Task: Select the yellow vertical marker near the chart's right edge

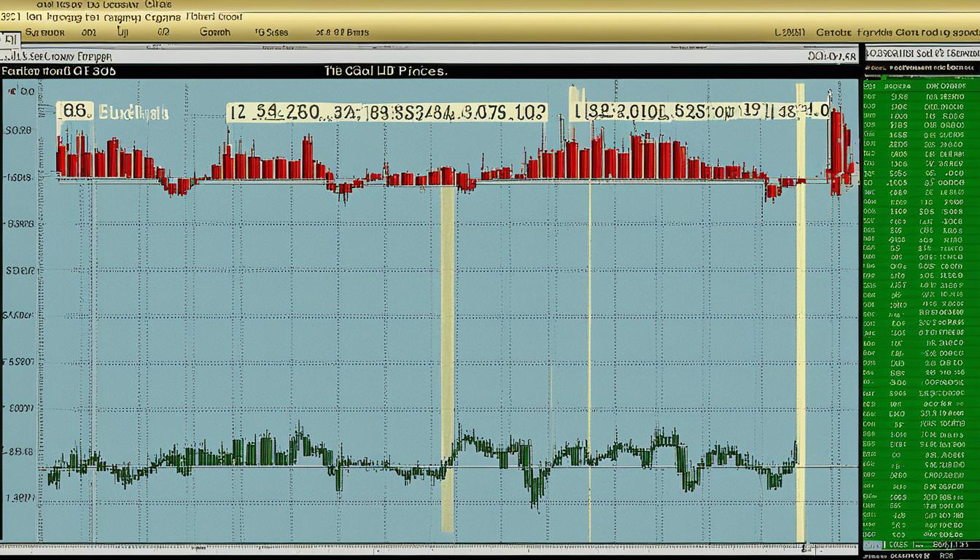Action: [801, 314]
